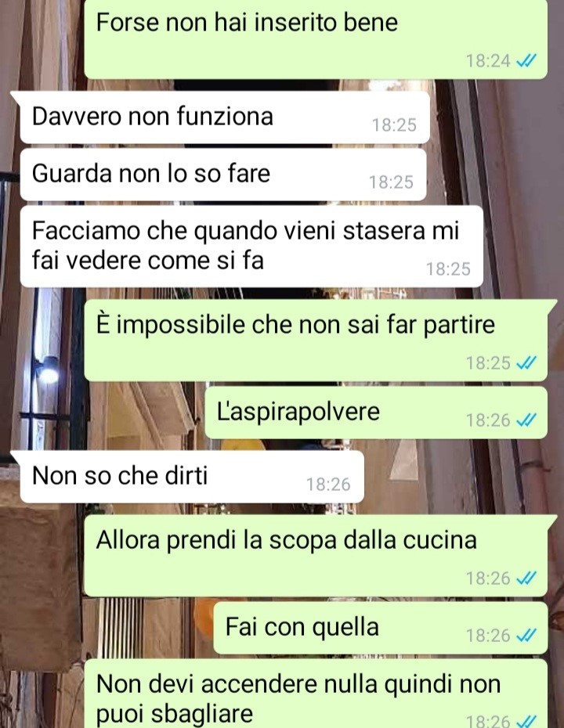The image size is (564, 728).
Task: Tap read ticks on 'Allora prendi la scopa'
Action: (526, 578)
